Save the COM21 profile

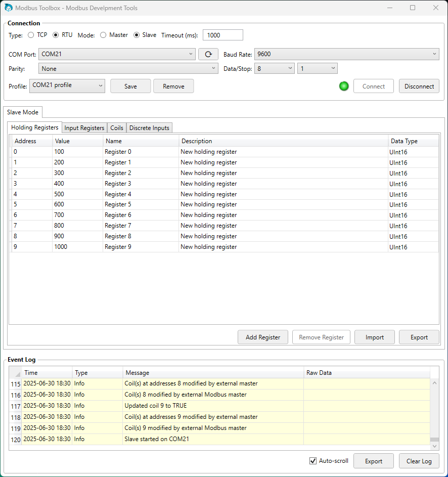tap(130, 86)
